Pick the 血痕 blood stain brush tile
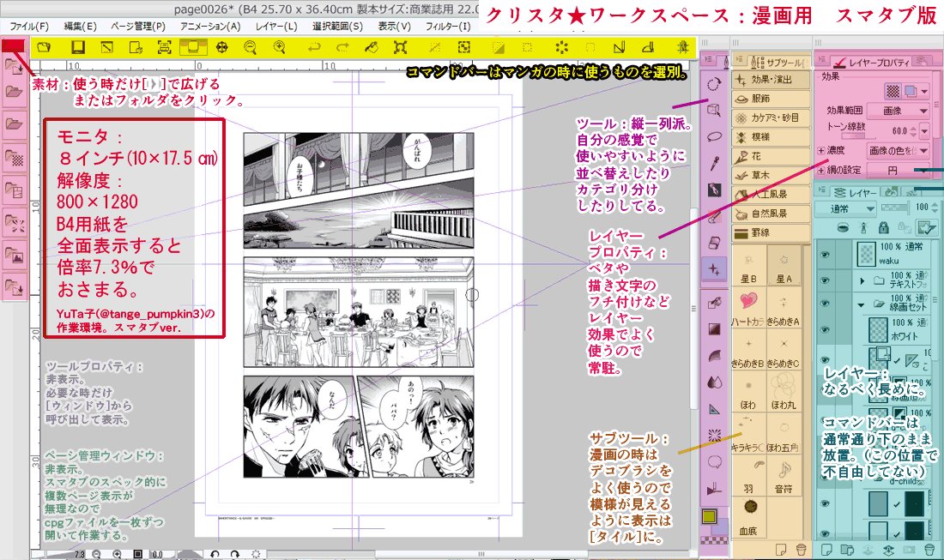 tap(748, 518)
